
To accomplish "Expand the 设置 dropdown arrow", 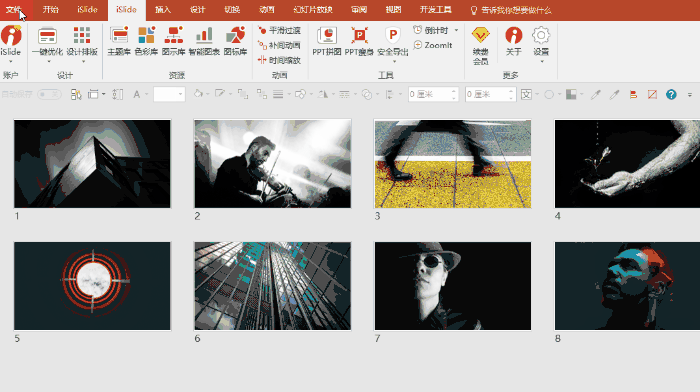I will point(542,62).
